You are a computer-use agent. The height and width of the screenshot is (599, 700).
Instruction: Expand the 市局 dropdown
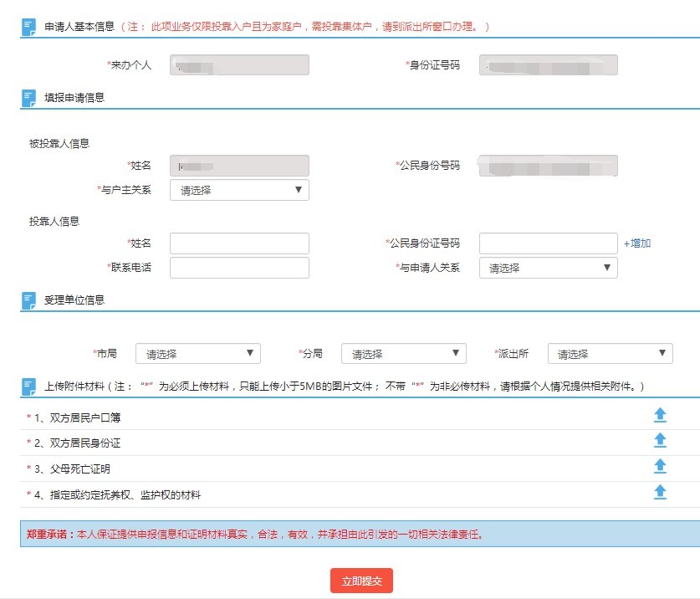point(198,354)
